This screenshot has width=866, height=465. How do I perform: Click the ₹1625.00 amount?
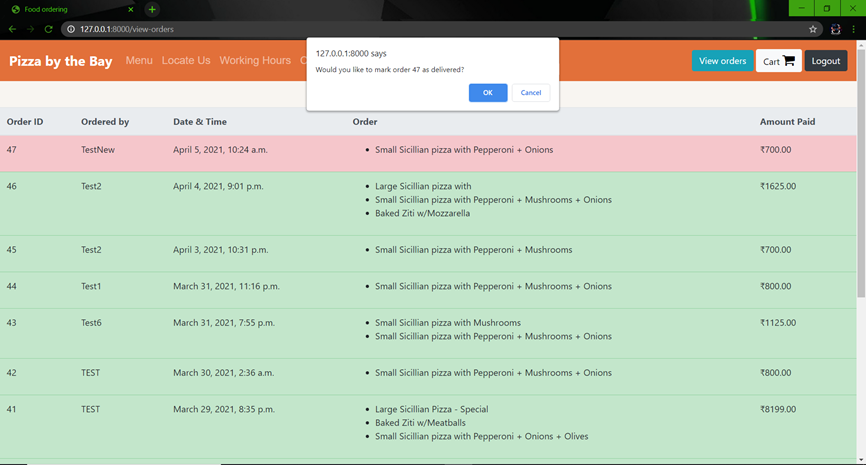click(x=778, y=186)
